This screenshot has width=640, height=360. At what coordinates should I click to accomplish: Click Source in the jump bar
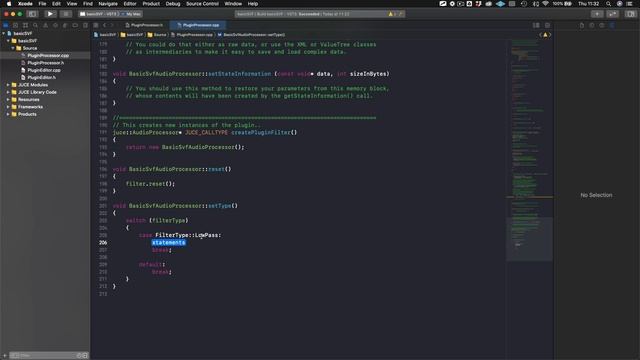tap(157, 35)
